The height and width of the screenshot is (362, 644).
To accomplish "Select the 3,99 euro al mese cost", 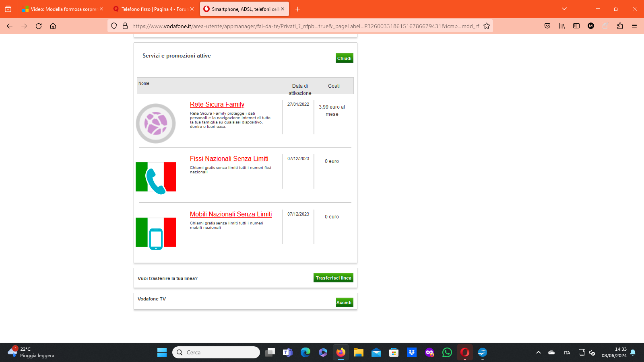I will tap(332, 111).
